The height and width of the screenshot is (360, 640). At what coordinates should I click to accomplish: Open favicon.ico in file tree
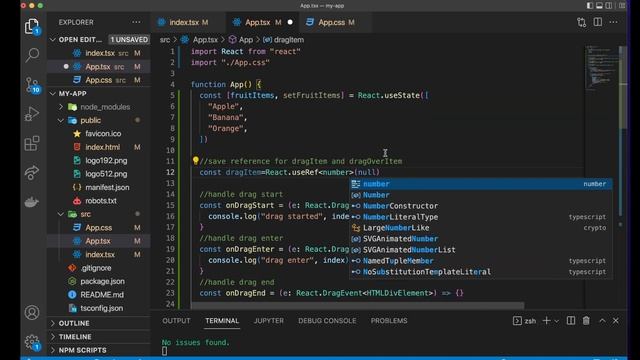pyautogui.click(x=103, y=134)
